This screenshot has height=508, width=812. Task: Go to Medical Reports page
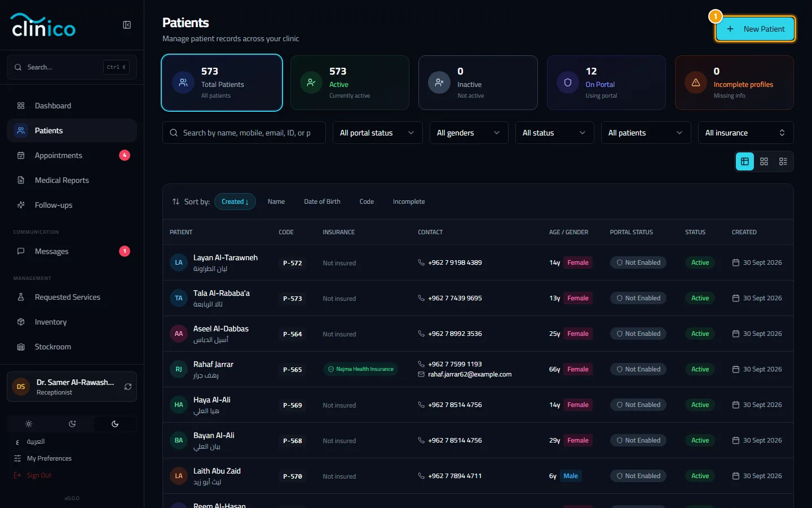72,180
